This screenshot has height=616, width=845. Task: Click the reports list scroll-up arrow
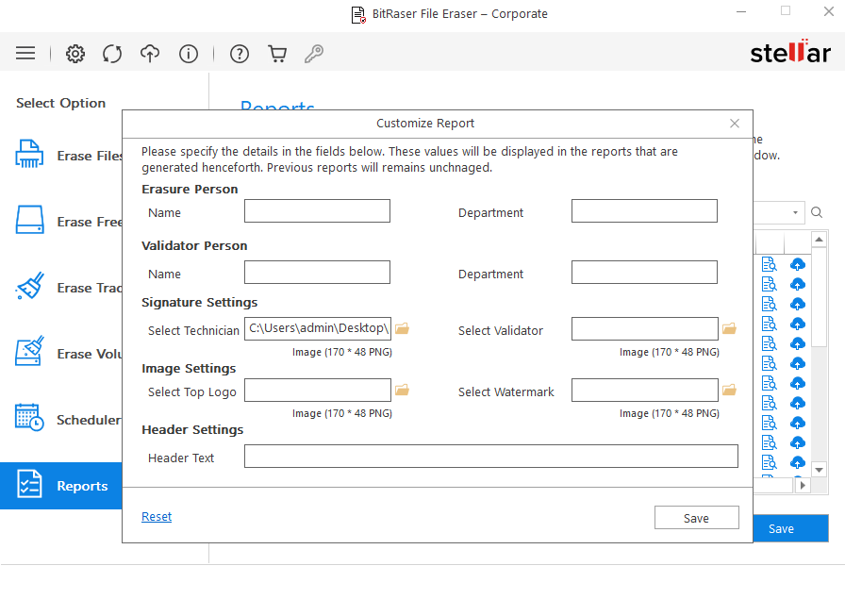(820, 240)
